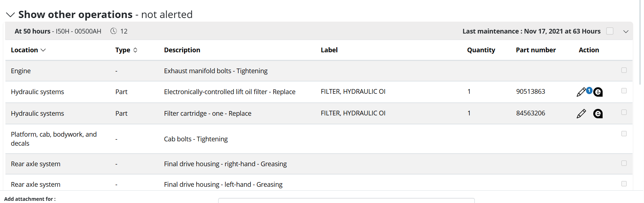Viewport: 644px width, 203px height.
Task: Click the edit pencil for part 90513863
Action: 581,92
